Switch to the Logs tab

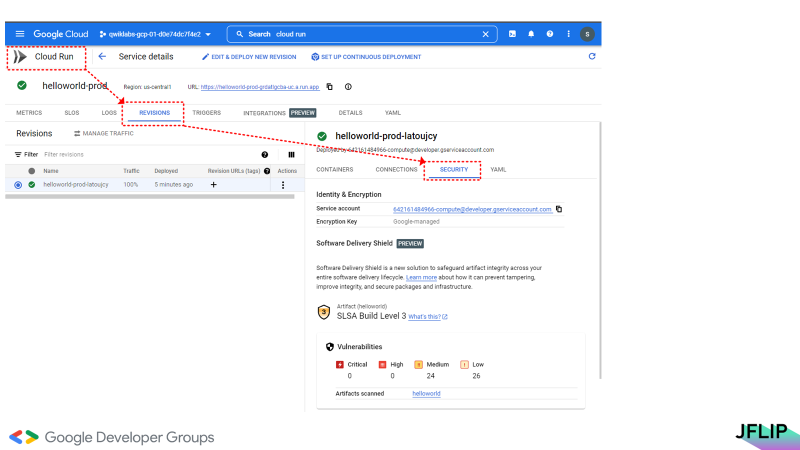coord(109,113)
